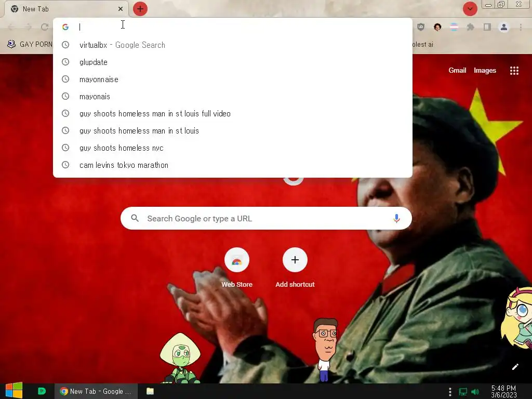Open the profile avatar icon
Image resolution: width=532 pixels, height=399 pixels.
pos(504,27)
